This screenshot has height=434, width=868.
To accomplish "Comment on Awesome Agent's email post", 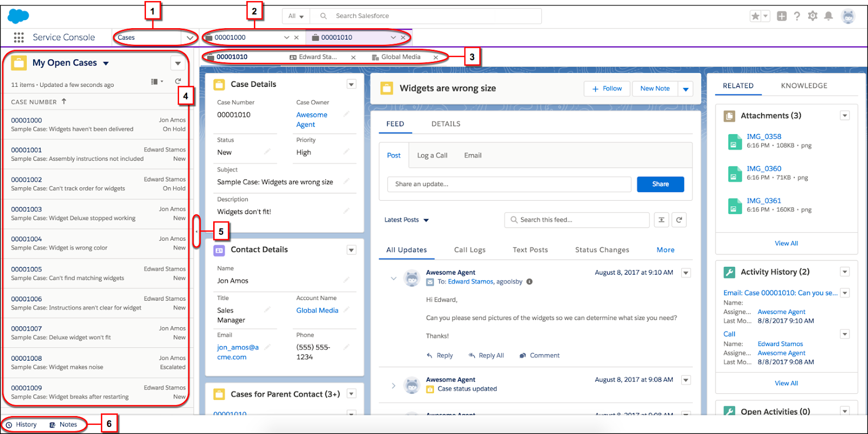I will coord(540,355).
